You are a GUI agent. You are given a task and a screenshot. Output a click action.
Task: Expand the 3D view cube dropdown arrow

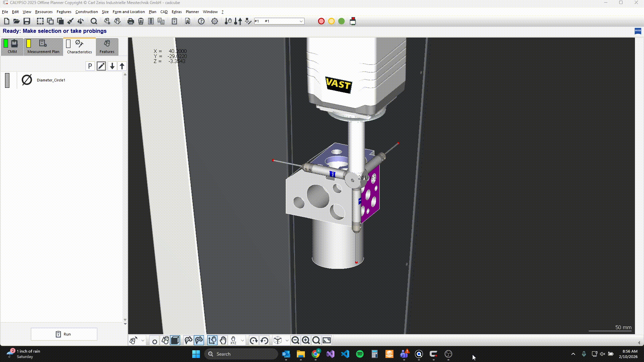(287, 341)
